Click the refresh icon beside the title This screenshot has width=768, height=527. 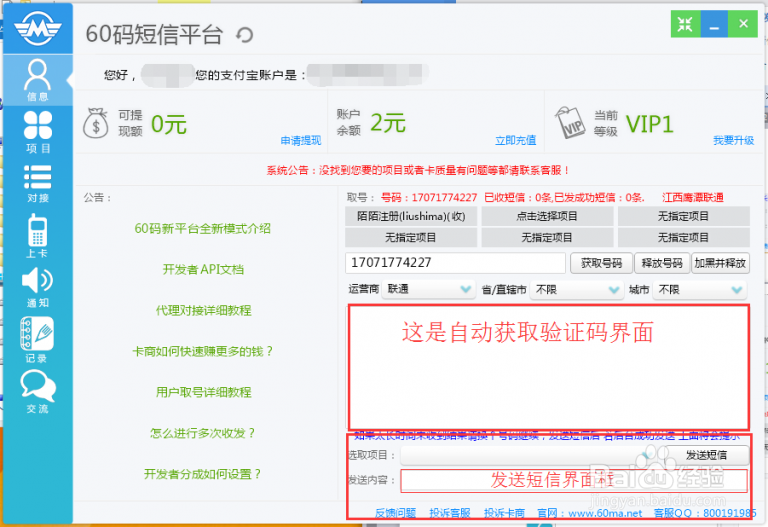244,35
